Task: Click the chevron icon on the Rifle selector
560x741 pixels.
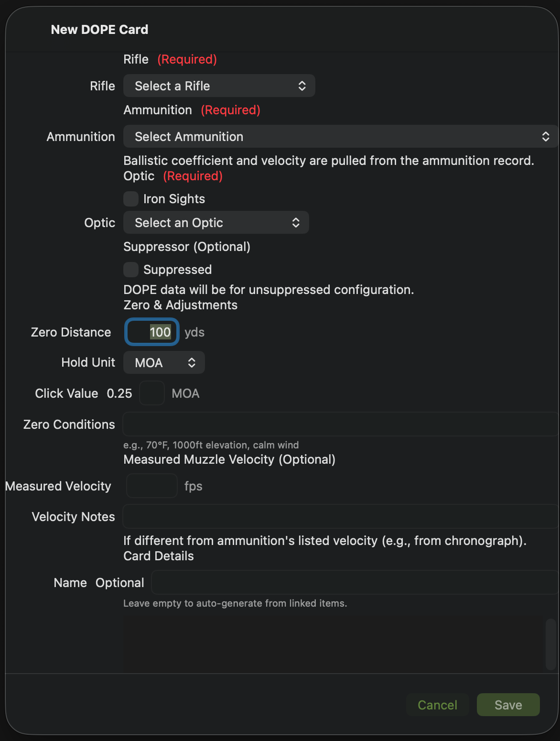Action: pyautogui.click(x=302, y=86)
